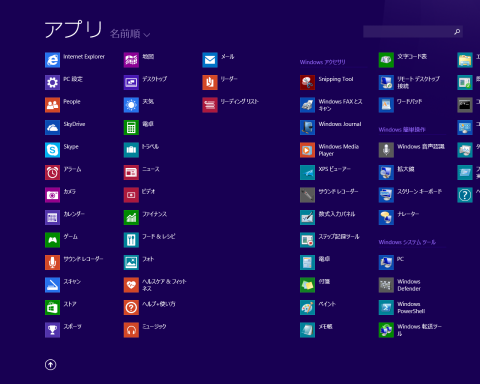The width and height of the screenshot is (480, 384).
Task: Open the 名前順 sort order dropdown
Action: point(130,34)
